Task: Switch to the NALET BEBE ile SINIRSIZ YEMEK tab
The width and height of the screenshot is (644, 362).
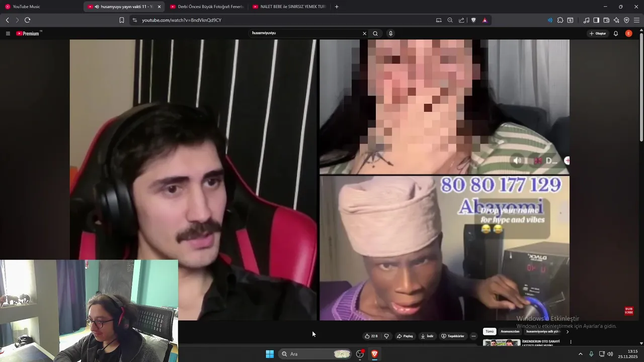Action: [x=289, y=7]
